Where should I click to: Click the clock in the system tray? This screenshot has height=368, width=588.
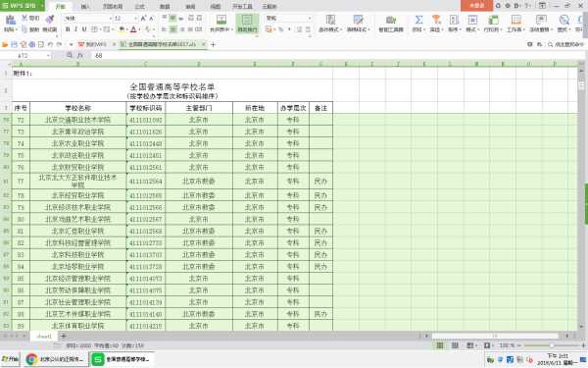pyautogui.click(x=558, y=359)
